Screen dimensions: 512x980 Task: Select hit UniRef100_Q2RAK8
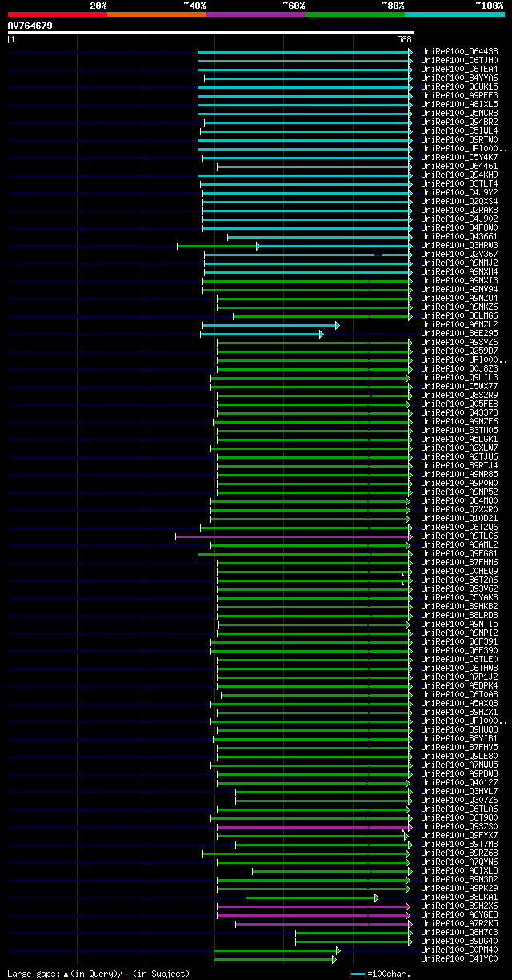(x=460, y=210)
